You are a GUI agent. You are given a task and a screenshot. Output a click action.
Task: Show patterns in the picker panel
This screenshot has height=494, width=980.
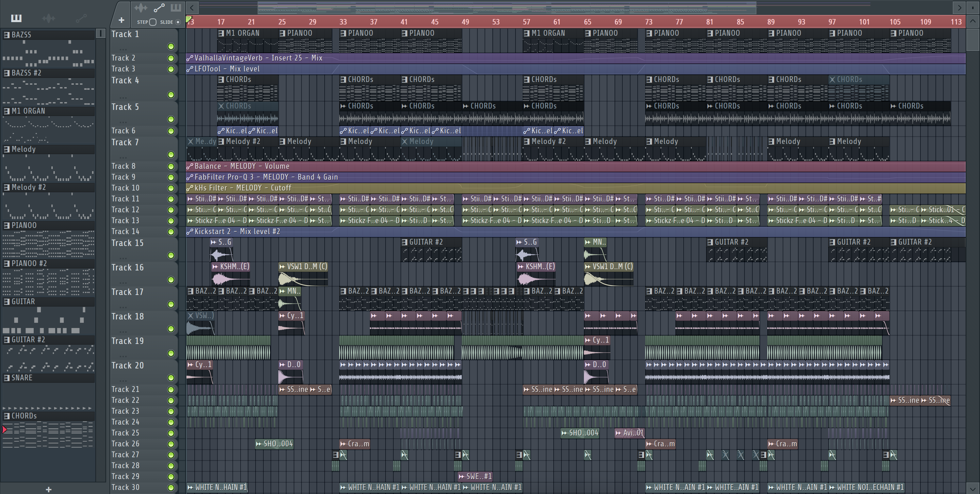tap(16, 18)
